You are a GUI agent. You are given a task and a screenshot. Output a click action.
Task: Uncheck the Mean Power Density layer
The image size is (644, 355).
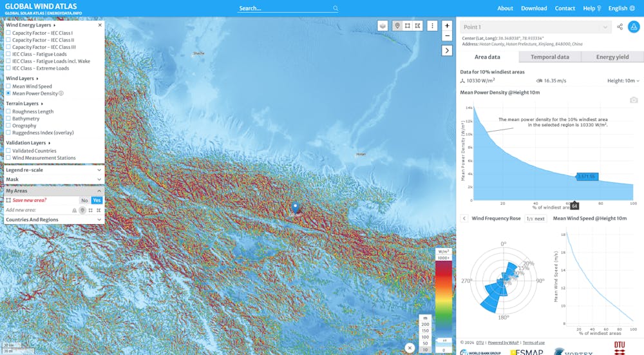pos(8,93)
